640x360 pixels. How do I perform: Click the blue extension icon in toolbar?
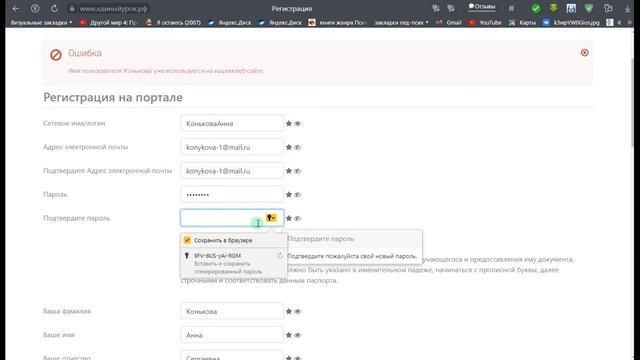click(x=571, y=8)
